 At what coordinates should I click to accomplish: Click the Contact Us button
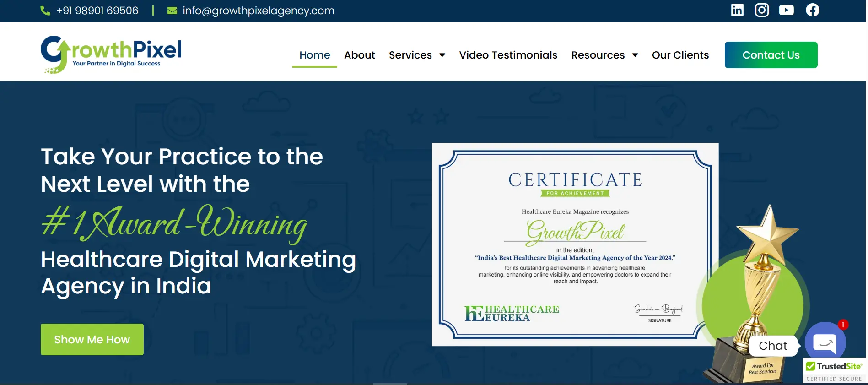pyautogui.click(x=771, y=55)
